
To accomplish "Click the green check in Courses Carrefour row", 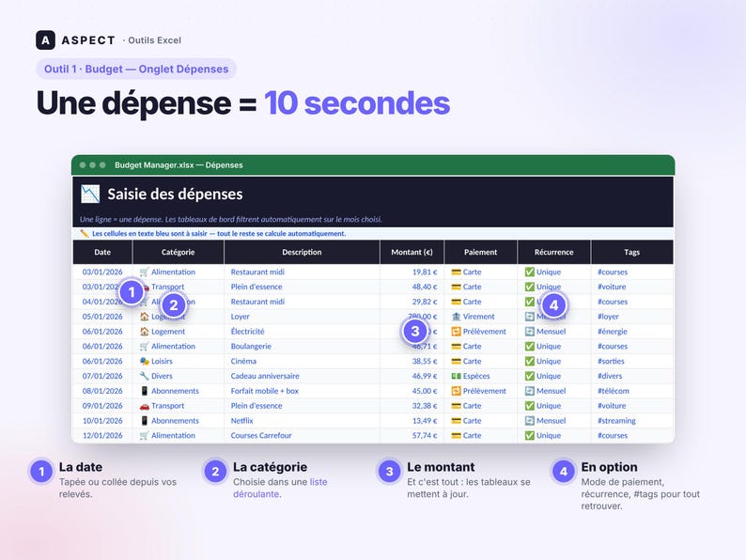I will click(x=530, y=435).
